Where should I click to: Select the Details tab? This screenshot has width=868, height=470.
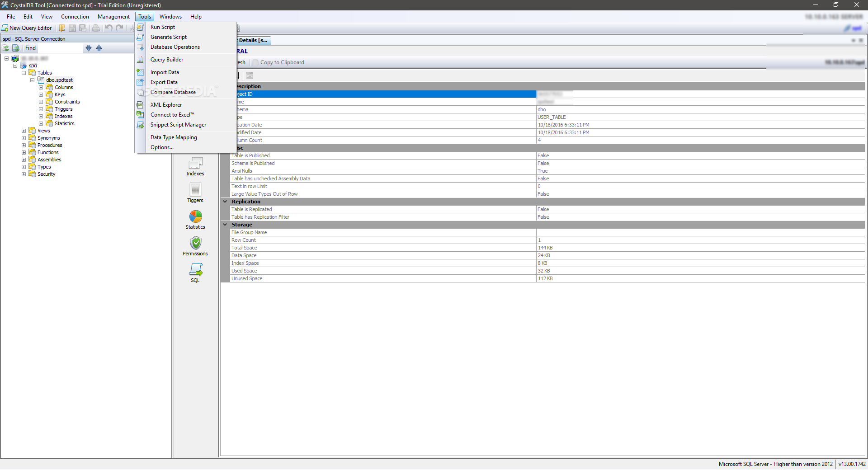253,40
